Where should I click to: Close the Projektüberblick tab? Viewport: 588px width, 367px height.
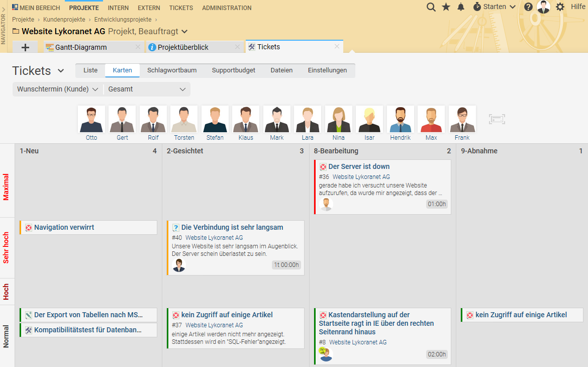237,47
